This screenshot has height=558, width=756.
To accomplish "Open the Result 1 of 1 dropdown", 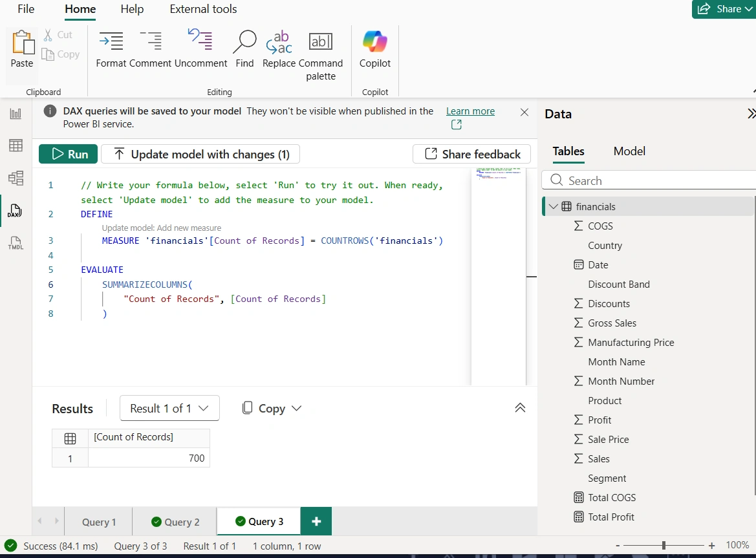I will [x=169, y=408].
